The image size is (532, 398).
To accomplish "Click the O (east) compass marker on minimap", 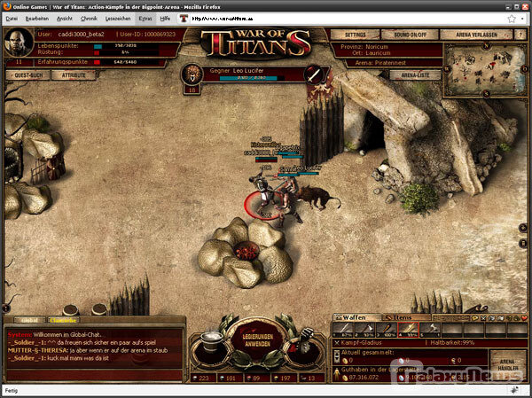I will click(x=525, y=69).
